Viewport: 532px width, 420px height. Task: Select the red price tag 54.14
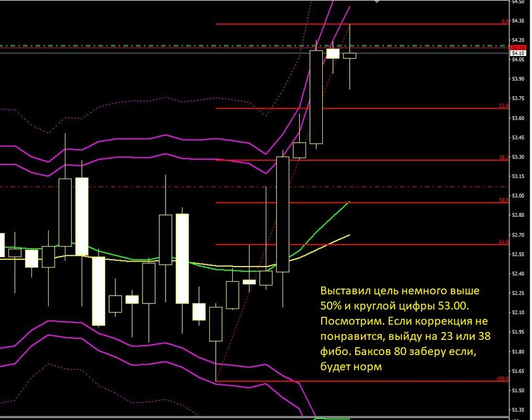pyautogui.click(x=518, y=48)
